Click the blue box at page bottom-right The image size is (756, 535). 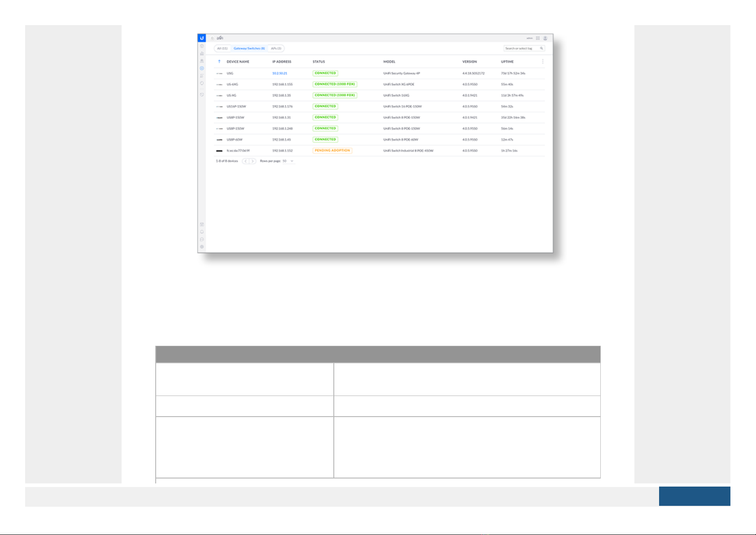coord(695,496)
